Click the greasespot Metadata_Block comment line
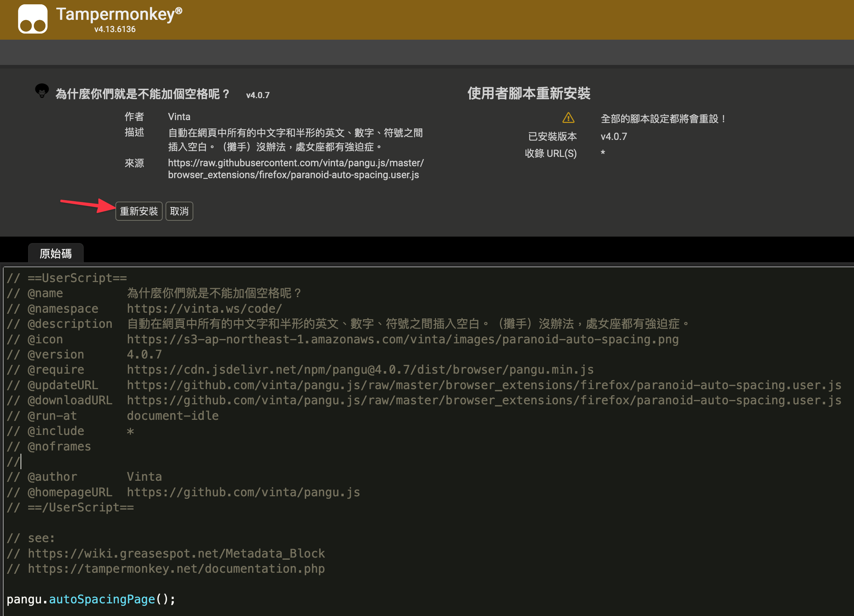Image resolution: width=854 pixels, height=616 pixels. (x=166, y=553)
